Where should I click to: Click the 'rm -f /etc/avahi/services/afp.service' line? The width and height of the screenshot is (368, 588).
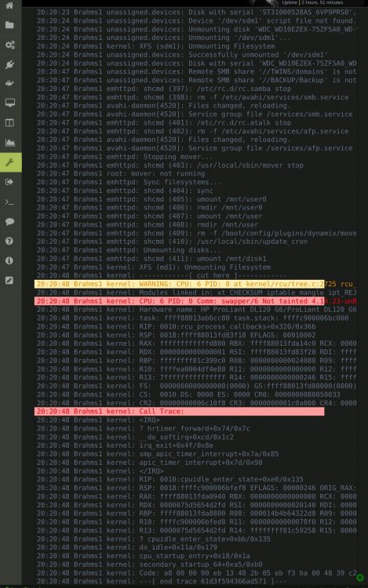(193, 131)
